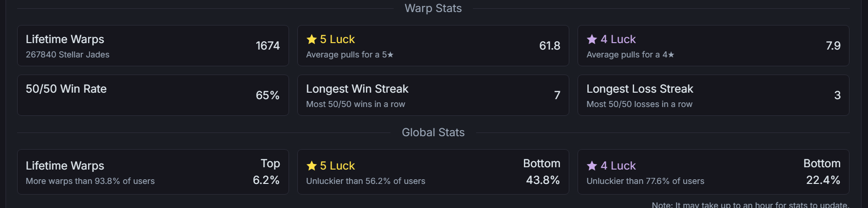
Task: Click the gold star beside 5 Luck in Warp Stats
Action: (312, 39)
